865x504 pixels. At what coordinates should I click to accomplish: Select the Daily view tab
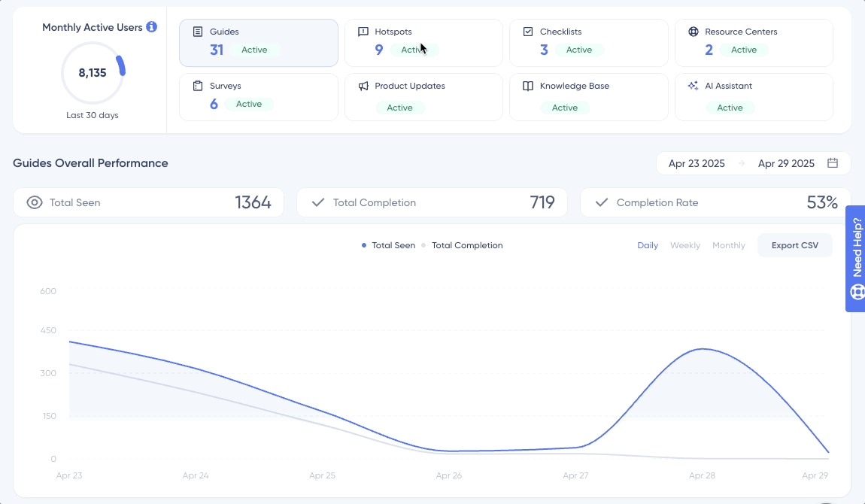648,244
